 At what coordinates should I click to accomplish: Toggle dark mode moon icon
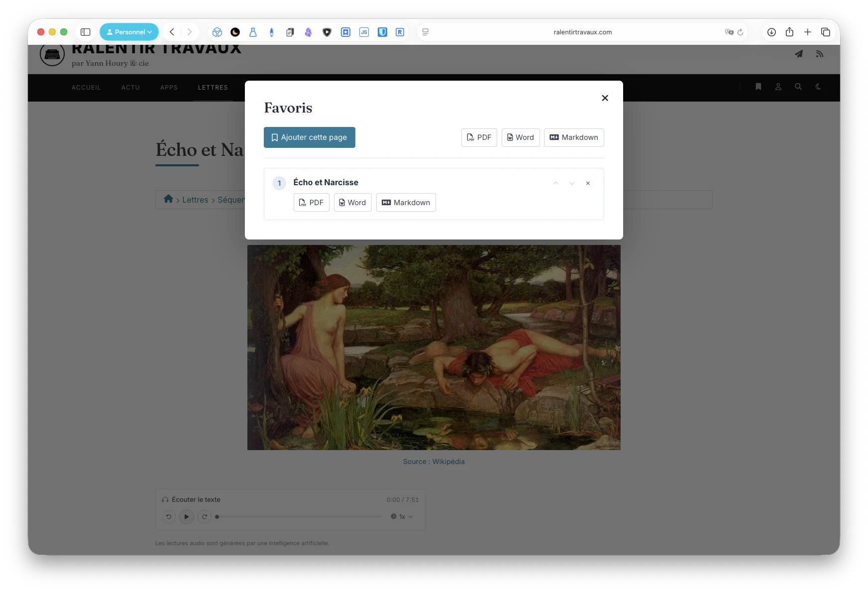[x=818, y=87]
